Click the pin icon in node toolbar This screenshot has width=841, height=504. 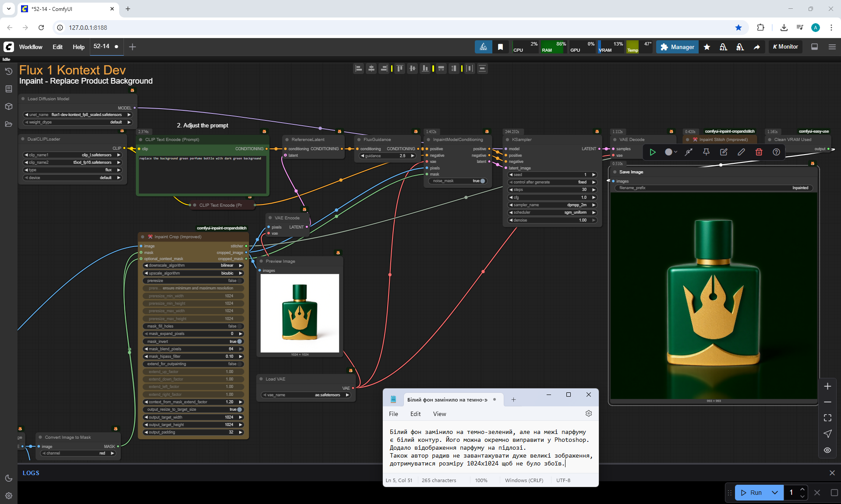[x=706, y=152]
